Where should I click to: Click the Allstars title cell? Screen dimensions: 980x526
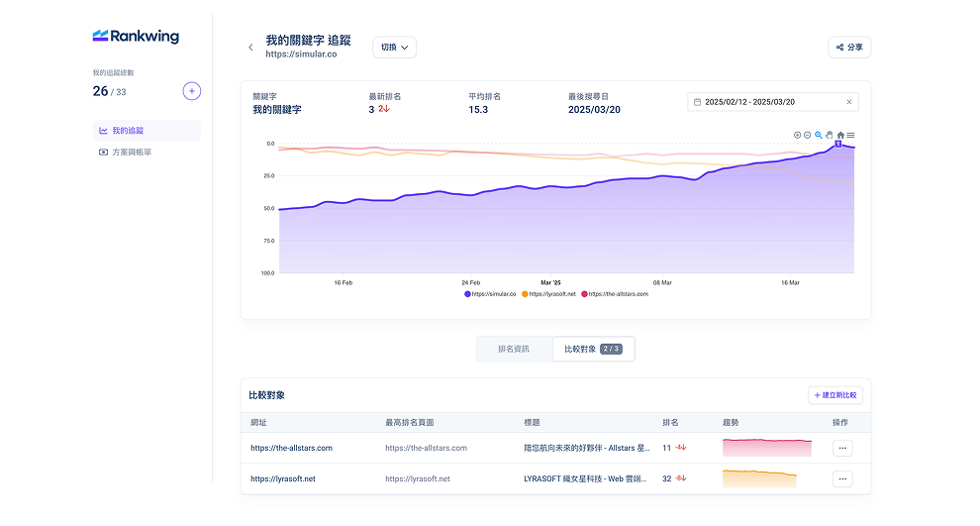pos(587,448)
